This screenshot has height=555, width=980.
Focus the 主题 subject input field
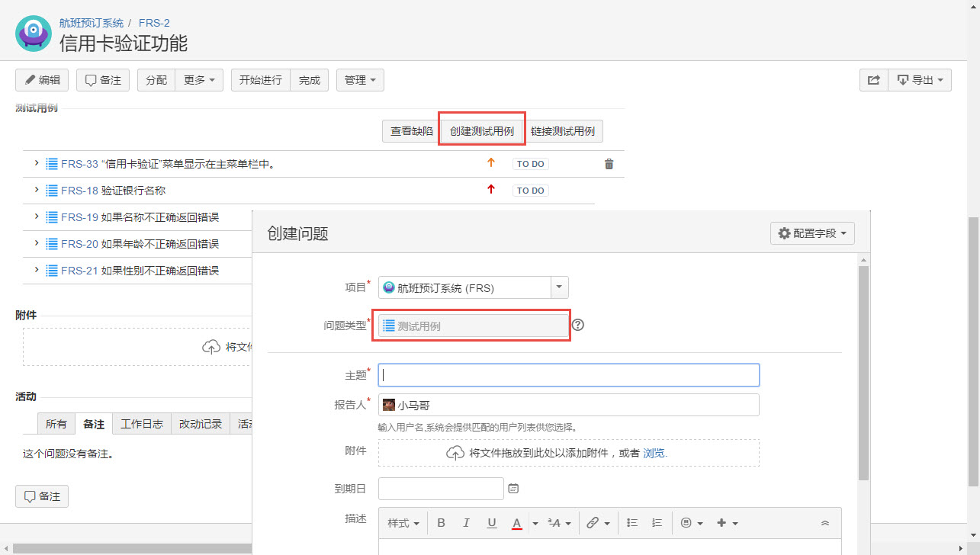point(569,375)
